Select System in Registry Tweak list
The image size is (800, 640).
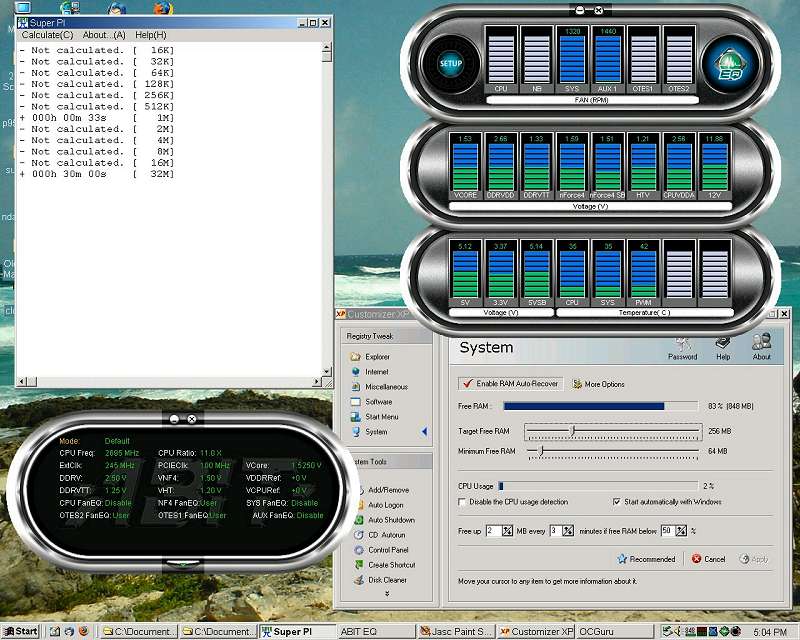(369, 432)
